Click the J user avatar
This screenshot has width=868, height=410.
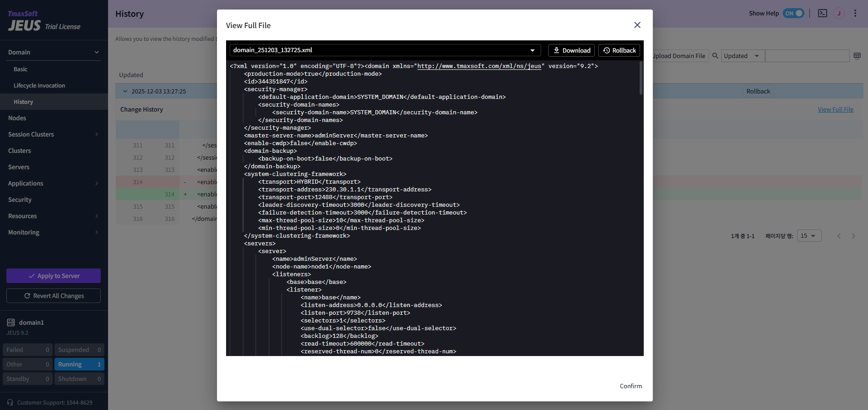pyautogui.click(x=839, y=13)
